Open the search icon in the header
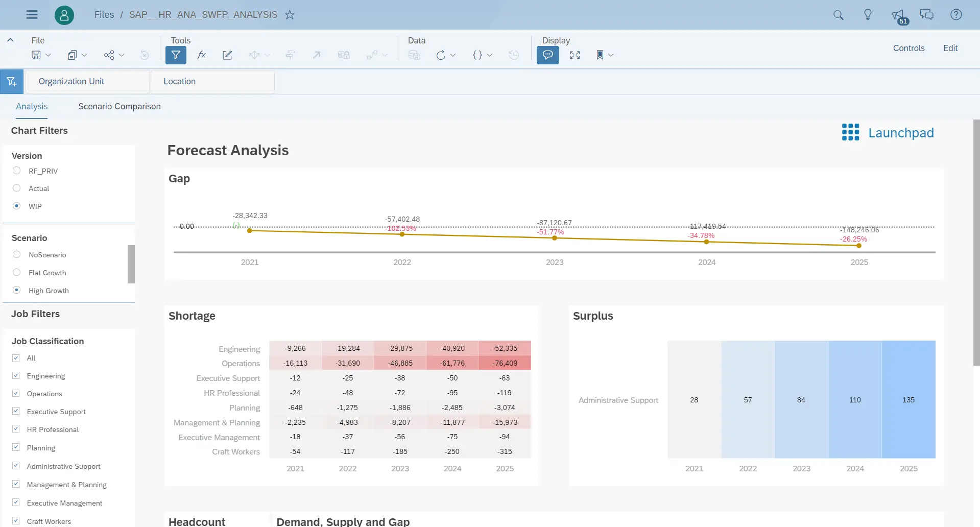The image size is (980, 527). click(x=838, y=14)
